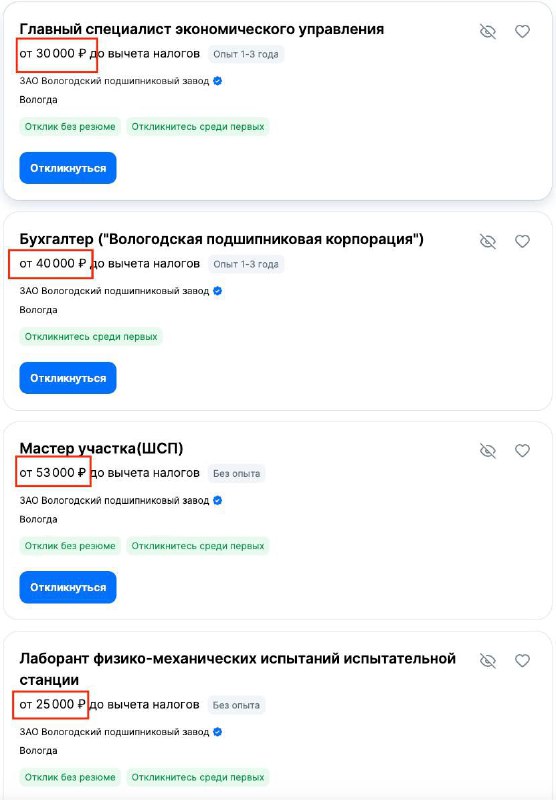
Task: Open employer link in the Бухгалтер card
Action: click(114, 291)
